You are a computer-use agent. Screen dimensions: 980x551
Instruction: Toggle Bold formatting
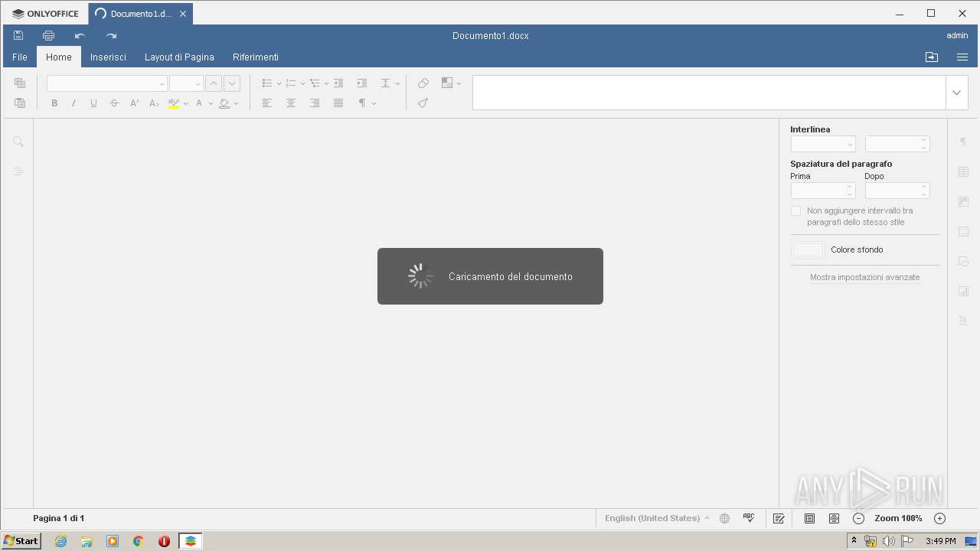54,103
